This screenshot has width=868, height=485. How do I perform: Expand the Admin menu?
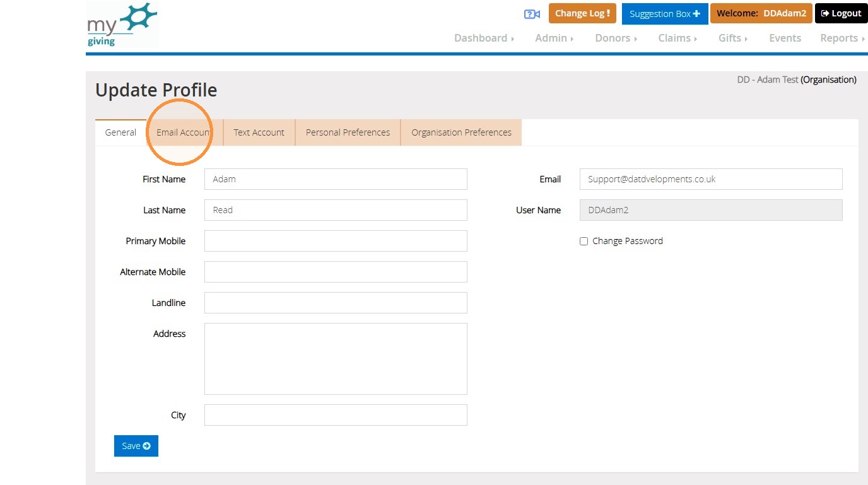point(554,38)
